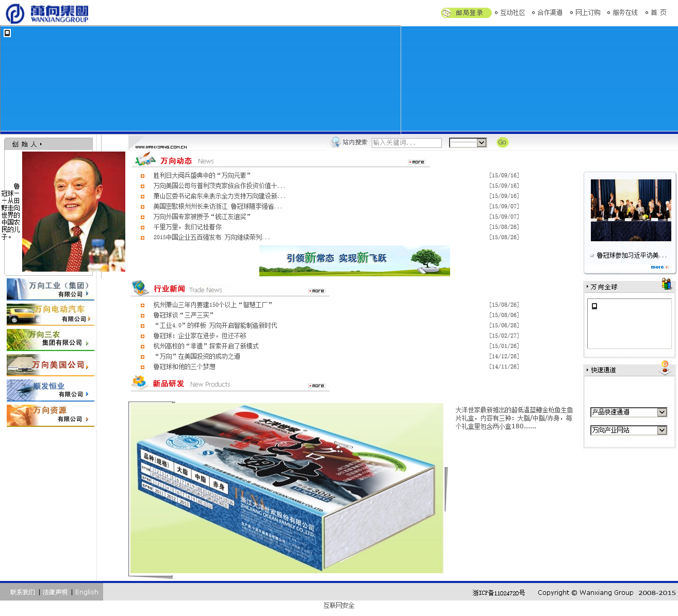
Task: Open 服务在线 in top navigation
Action: pyautogui.click(x=625, y=13)
